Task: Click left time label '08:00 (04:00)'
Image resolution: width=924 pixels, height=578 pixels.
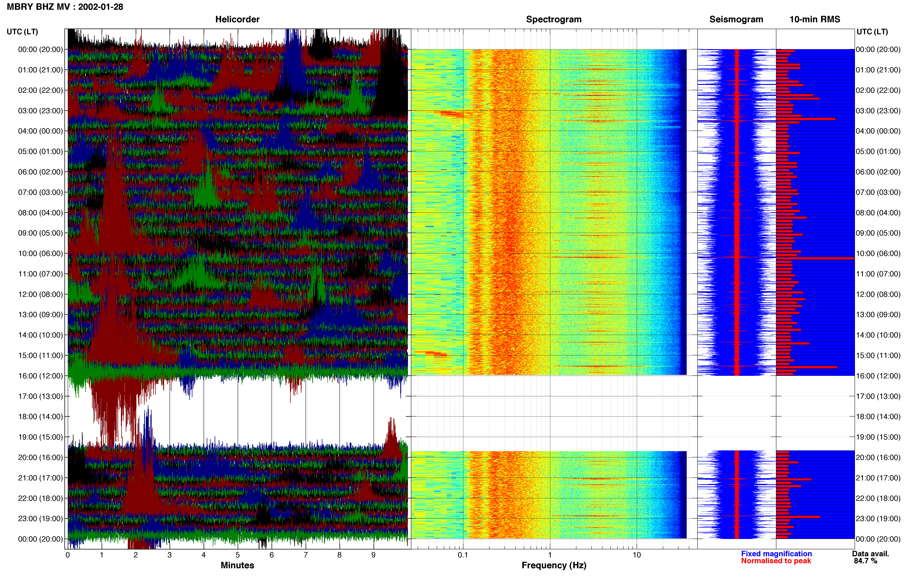Action: pyautogui.click(x=41, y=212)
